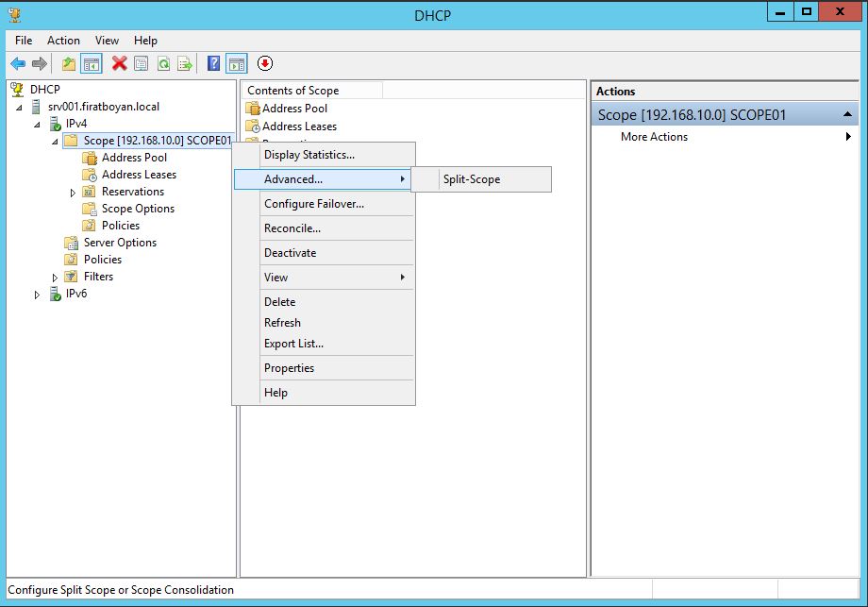Image resolution: width=868 pixels, height=607 pixels.
Task: Expand the IPv6 tree node
Action: (x=37, y=295)
